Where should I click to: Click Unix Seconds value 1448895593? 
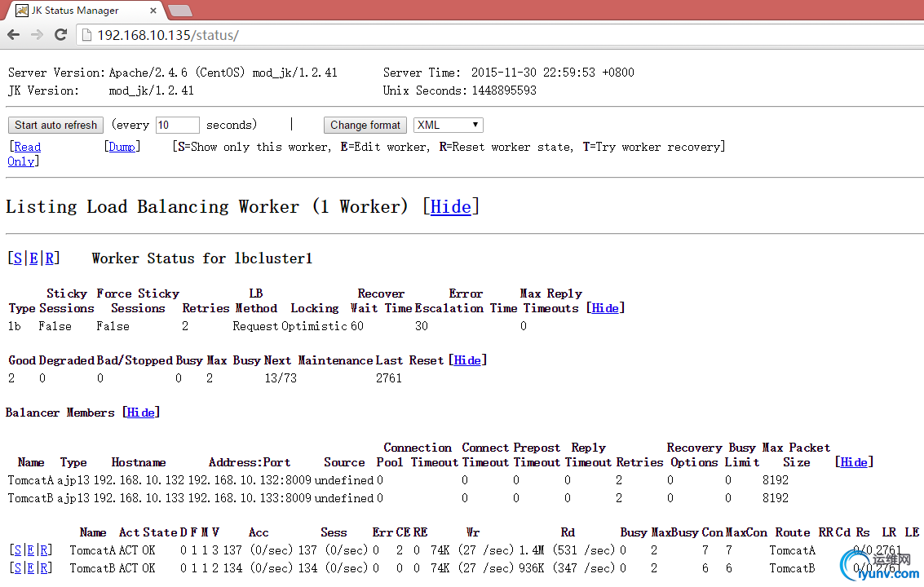click(x=504, y=90)
